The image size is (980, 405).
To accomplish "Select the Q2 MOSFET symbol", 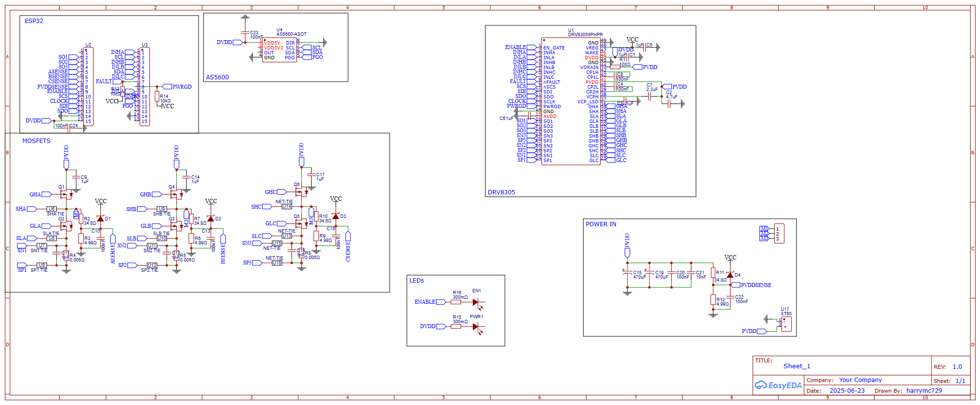I will (67, 226).
